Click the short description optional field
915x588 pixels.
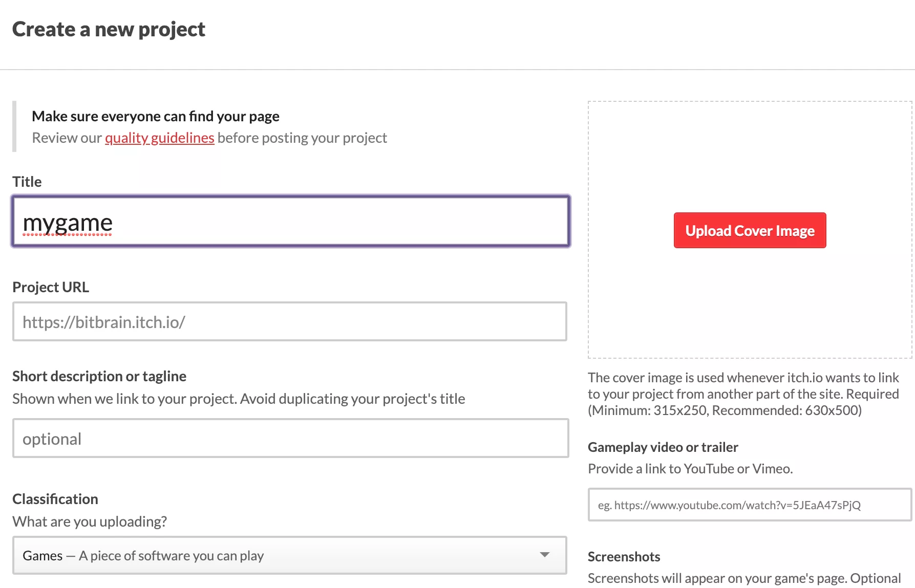click(x=290, y=438)
